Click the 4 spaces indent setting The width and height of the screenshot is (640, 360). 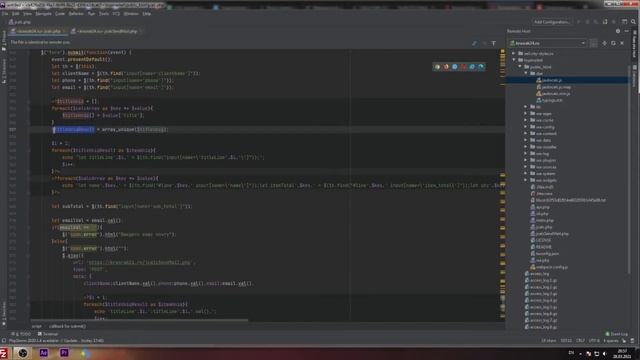point(611,340)
